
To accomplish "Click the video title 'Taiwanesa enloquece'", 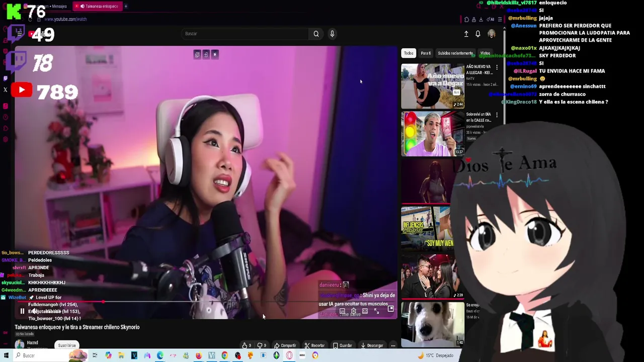I will (77, 327).
